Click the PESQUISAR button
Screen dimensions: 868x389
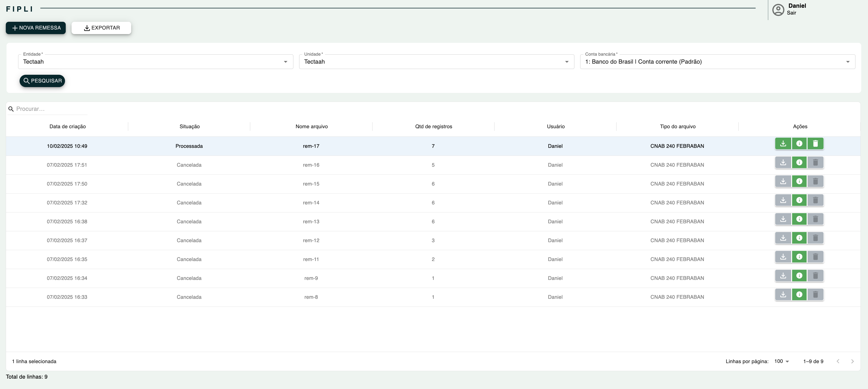(x=42, y=81)
